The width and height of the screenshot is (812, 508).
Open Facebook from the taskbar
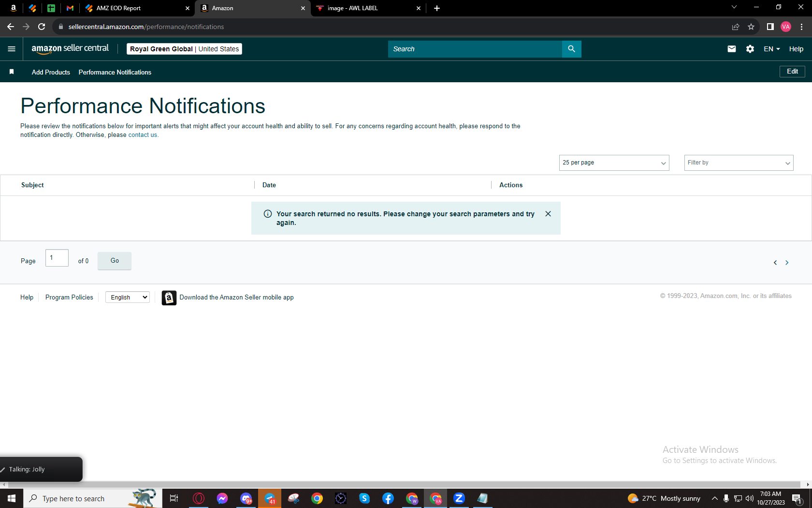pos(388,498)
